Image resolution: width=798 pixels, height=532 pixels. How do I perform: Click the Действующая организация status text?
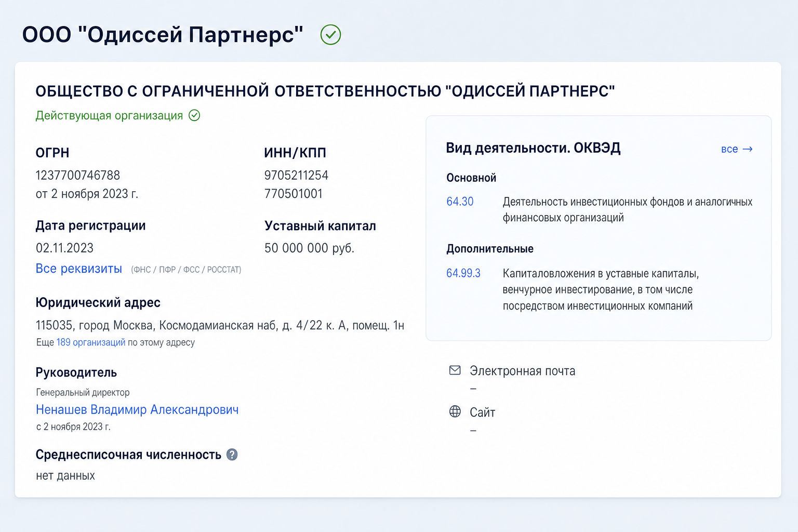[x=109, y=115]
